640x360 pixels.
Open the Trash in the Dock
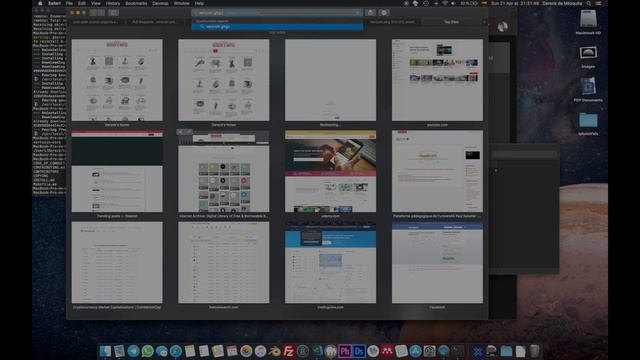click(x=534, y=351)
